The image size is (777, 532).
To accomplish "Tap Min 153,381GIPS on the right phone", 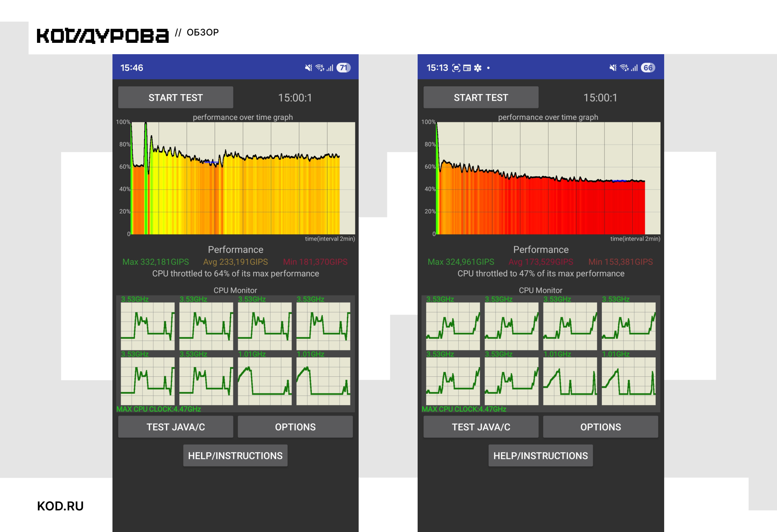I will (x=621, y=262).
